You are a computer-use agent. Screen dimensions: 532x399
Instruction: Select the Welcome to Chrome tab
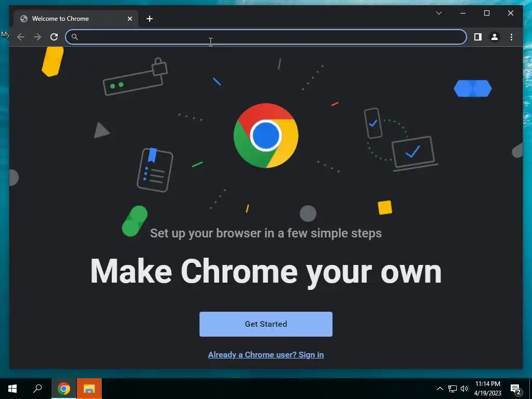76,19
